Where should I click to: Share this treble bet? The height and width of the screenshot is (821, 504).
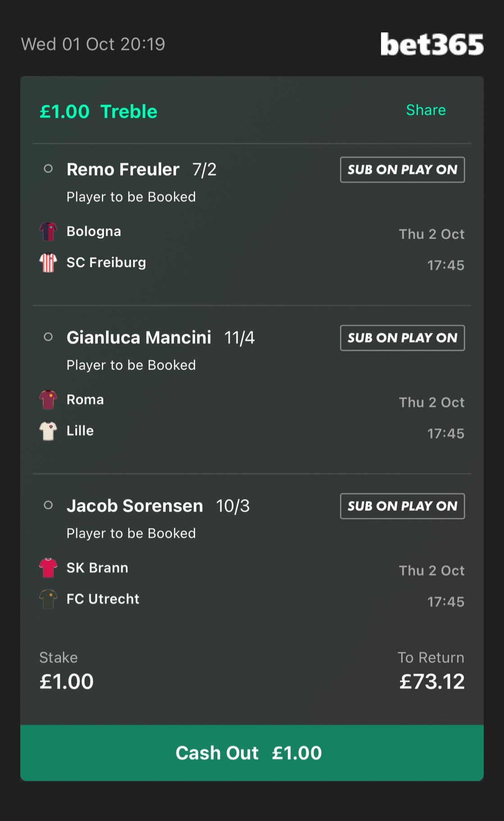click(x=426, y=110)
